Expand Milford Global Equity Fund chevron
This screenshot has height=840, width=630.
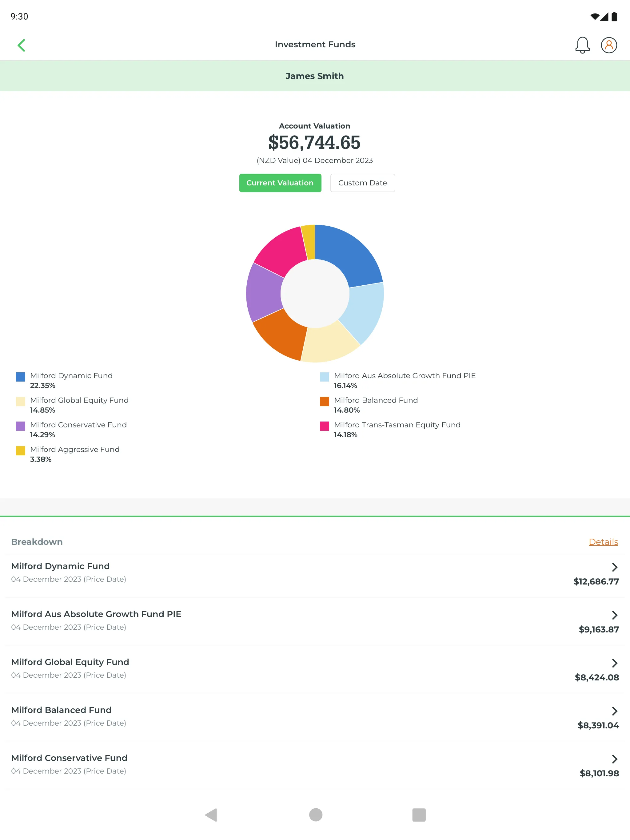[x=614, y=663]
